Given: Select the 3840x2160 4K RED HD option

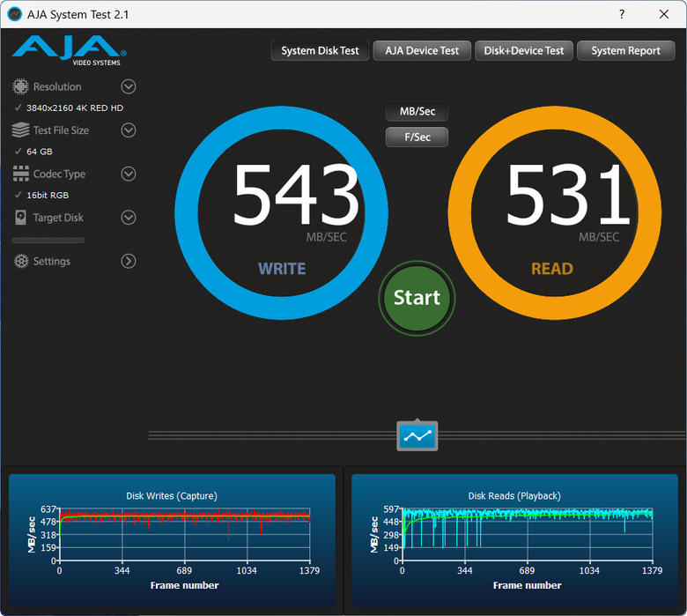Looking at the screenshot, I should [75, 108].
